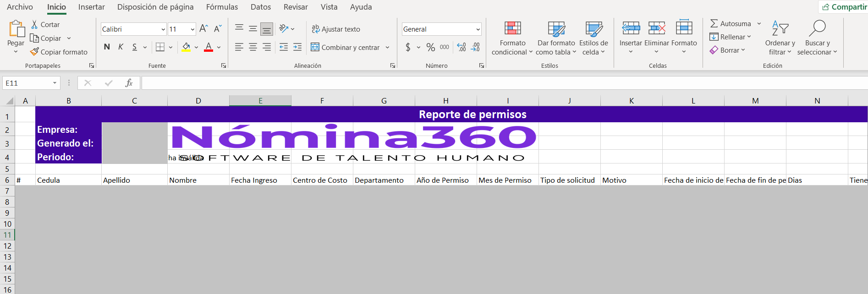This screenshot has width=868, height=294.
Task: Expand the Copiar dropdown arrow
Action: coord(69,38)
